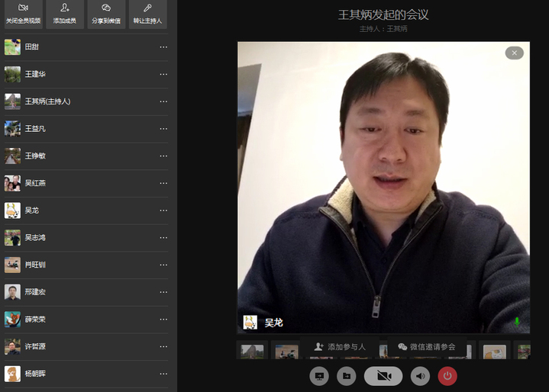Click the first participant thumbnail in video strip
The image size is (549, 392).
coord(252,351)
